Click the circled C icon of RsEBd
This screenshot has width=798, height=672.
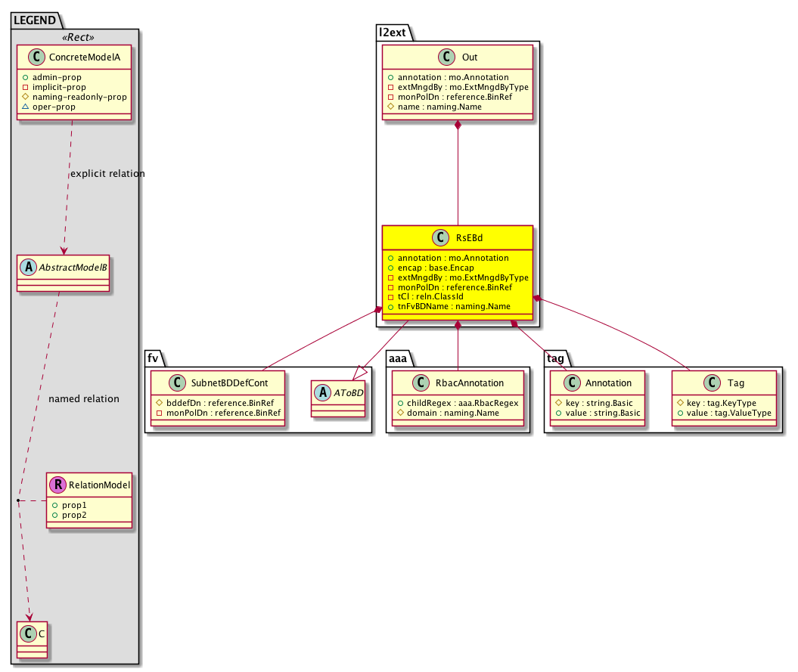[x=439, y=238]
